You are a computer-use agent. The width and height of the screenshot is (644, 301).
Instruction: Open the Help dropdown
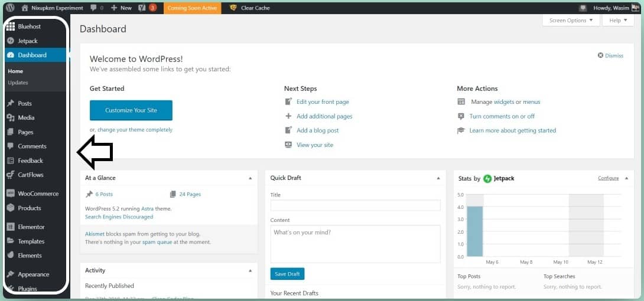pos(618,21)
